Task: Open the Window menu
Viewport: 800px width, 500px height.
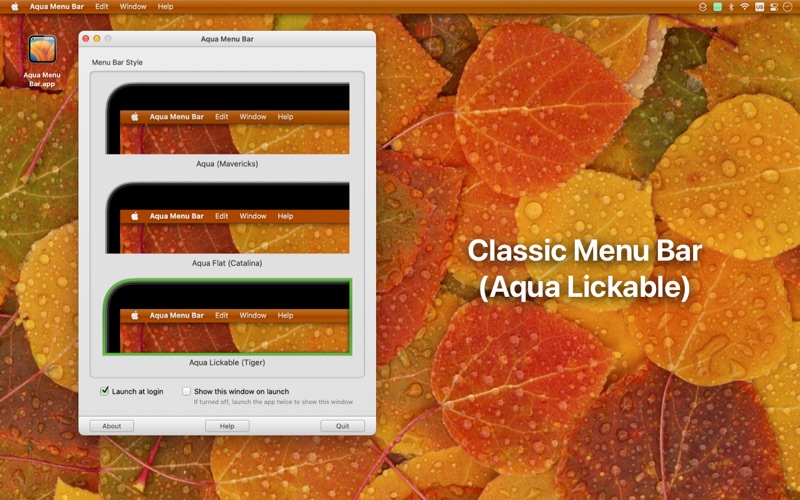Action: click(x=133, y=7)
